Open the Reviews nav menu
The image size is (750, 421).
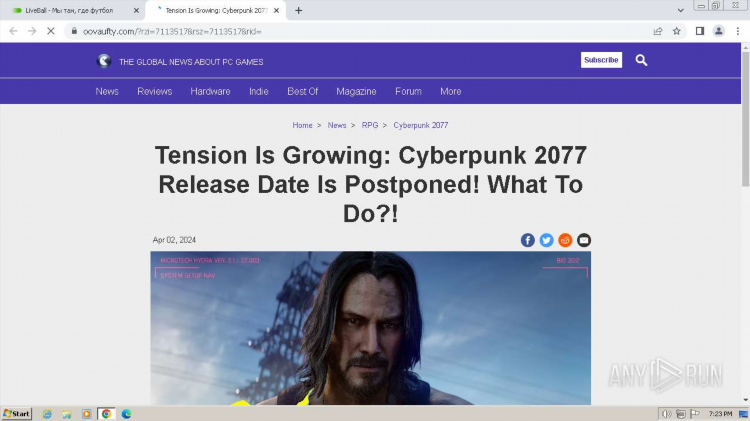[x=154, y=91]
